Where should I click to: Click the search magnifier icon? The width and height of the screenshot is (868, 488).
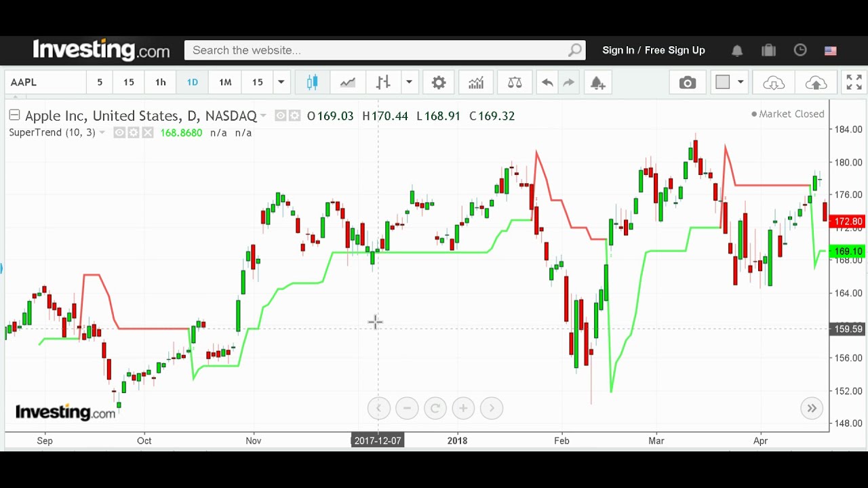point(575,50)
